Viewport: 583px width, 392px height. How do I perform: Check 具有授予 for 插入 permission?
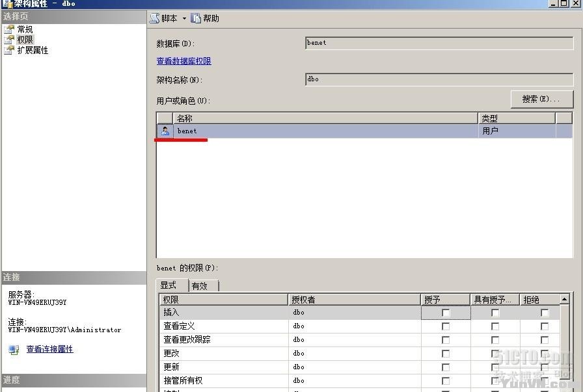[x=495, y=313]
